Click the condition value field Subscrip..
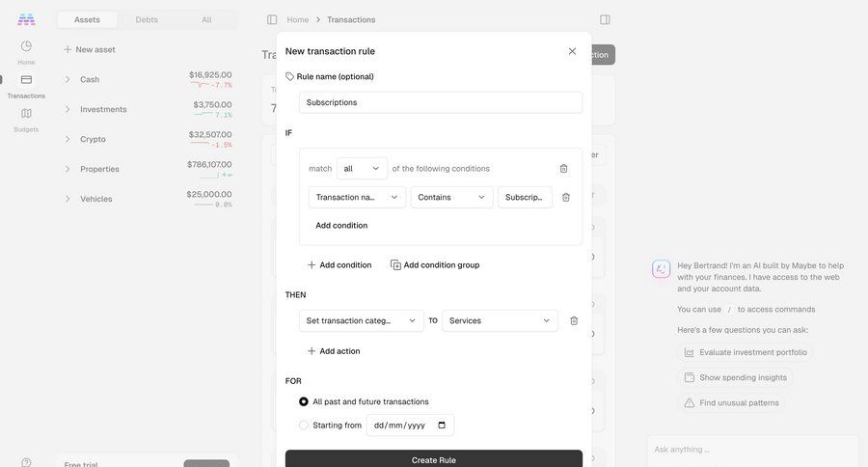This screenshot has width=868, height=467. coord(525,197)
